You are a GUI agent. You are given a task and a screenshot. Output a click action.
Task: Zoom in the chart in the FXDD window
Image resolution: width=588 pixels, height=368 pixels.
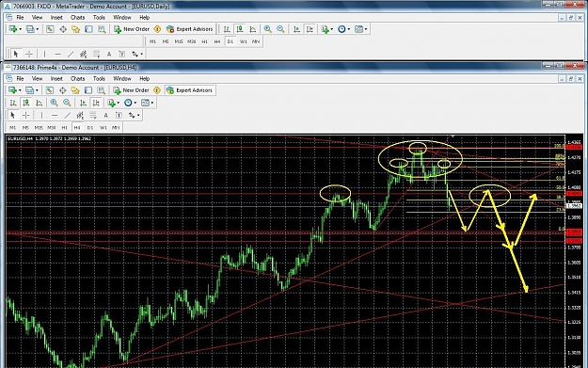(x=268, y=29)
